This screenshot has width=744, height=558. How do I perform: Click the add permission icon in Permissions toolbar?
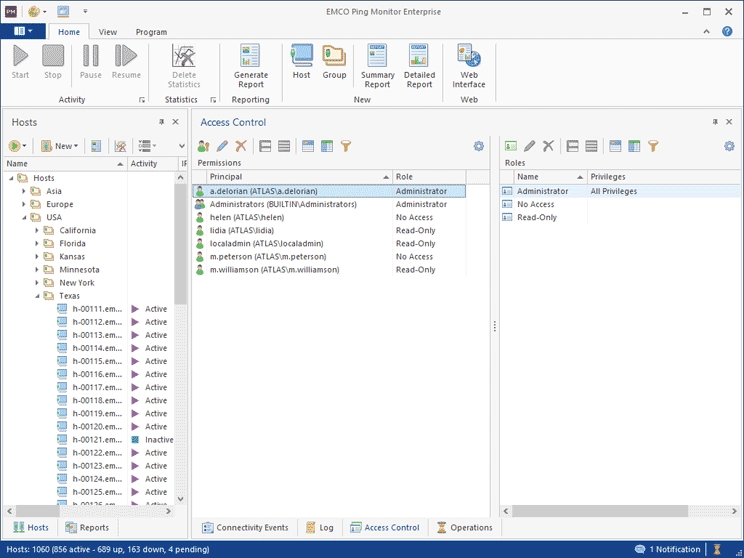204,146
